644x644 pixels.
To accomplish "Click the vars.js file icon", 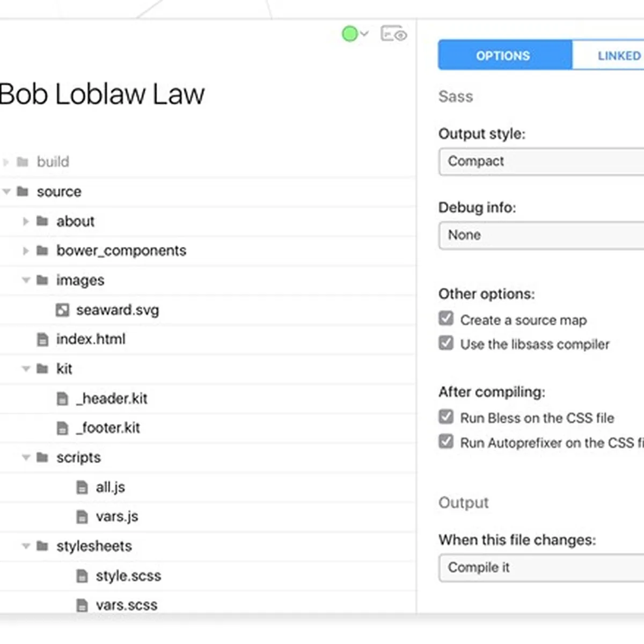I will (x=82, y=517).
